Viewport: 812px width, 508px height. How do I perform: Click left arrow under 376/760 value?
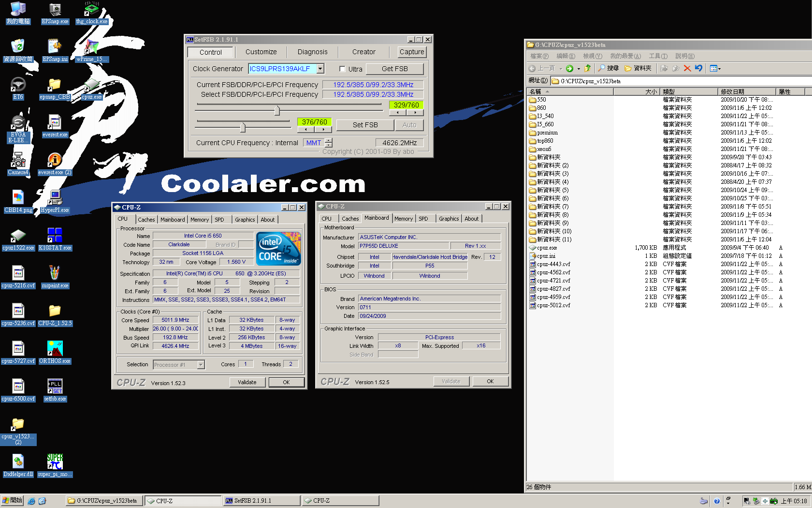click(305, 129)
